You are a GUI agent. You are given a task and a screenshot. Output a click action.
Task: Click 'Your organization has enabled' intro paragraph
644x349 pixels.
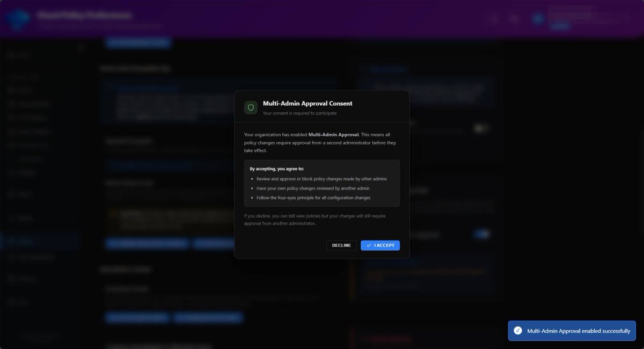(x=320, y=142)
